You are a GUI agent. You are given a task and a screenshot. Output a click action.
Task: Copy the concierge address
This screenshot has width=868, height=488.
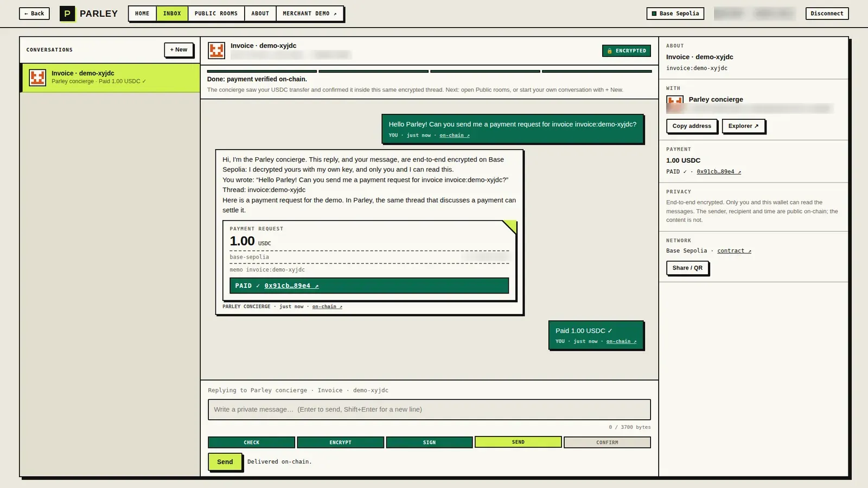click(692, 126)
